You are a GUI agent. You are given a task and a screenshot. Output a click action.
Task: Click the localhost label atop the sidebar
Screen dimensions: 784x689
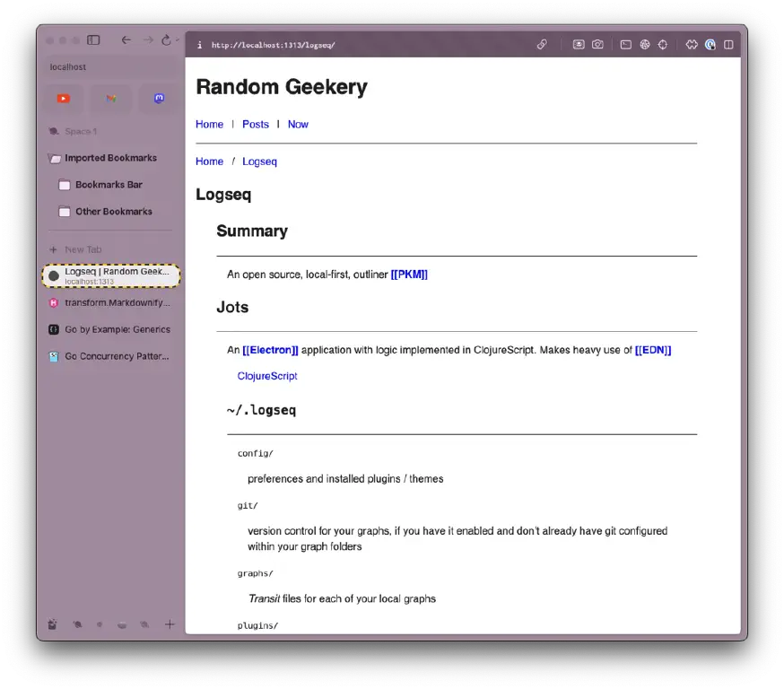67,67
